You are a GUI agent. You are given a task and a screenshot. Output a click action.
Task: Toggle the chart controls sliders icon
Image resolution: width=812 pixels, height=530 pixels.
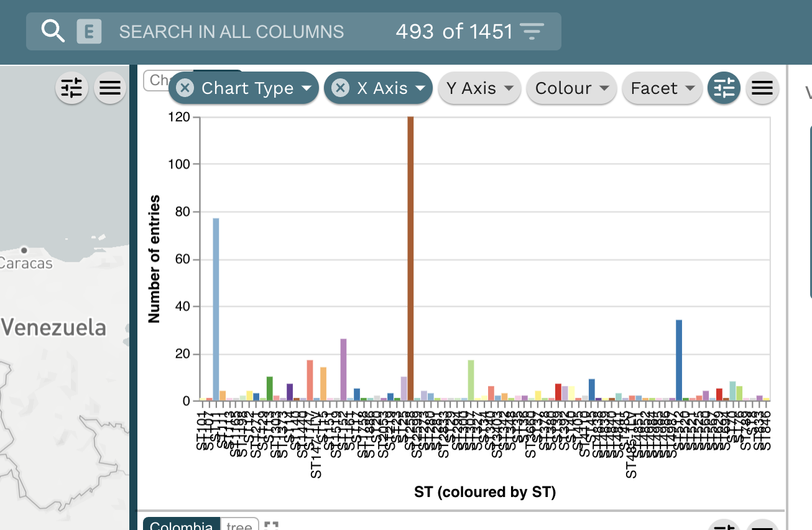[x=724, y=88]
